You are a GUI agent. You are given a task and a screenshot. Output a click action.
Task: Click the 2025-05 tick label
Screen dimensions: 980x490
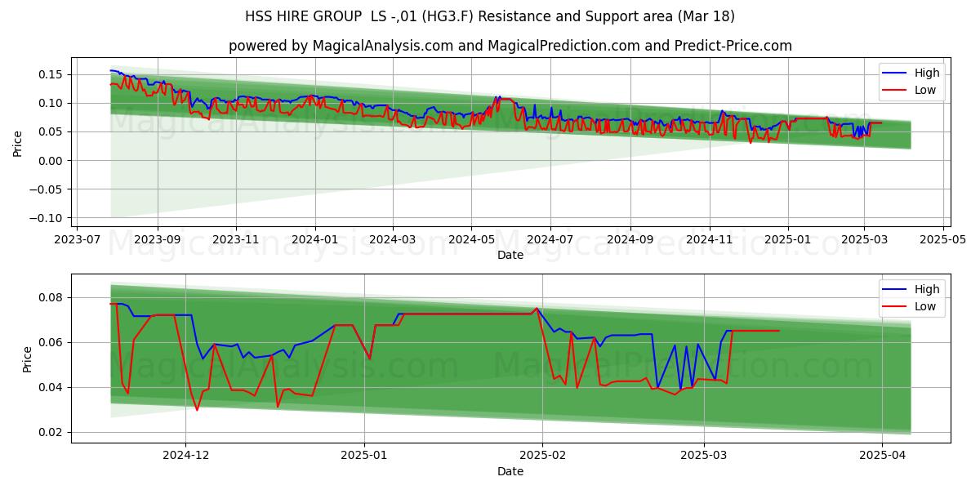(x=944, y=240)
